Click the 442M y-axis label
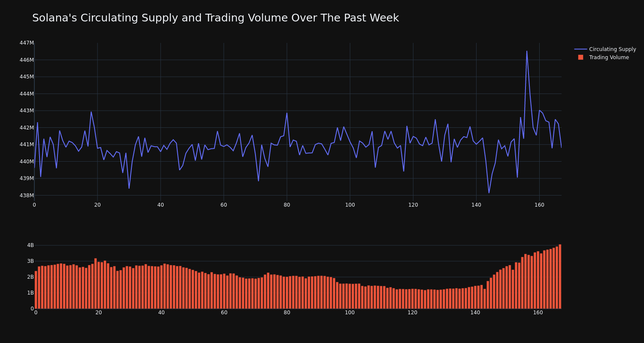 point(27,128)
